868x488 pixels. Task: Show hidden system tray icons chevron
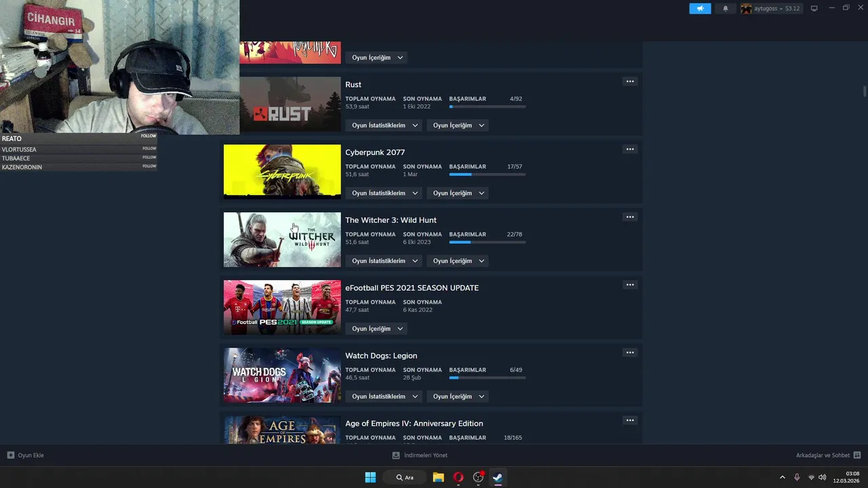pos(782,477)
